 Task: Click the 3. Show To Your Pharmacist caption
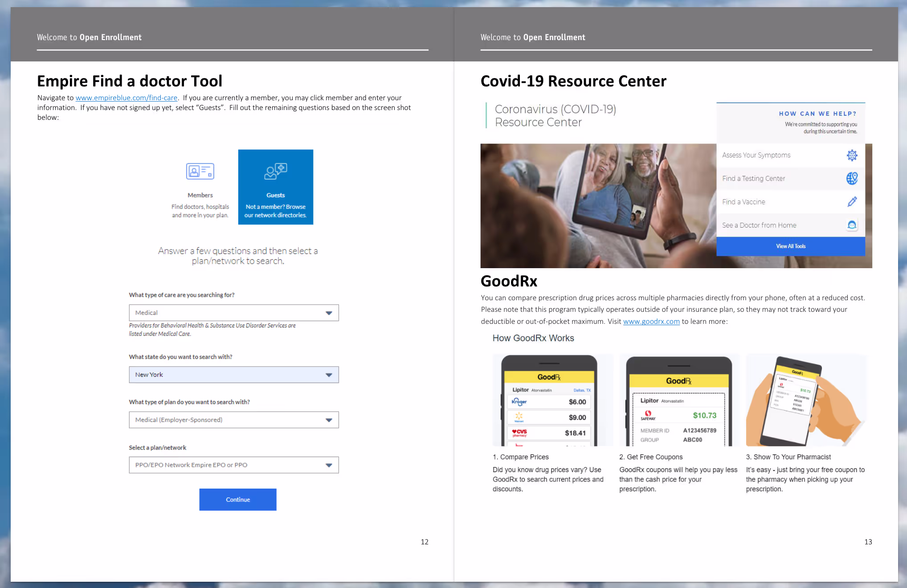click(789, 457)
